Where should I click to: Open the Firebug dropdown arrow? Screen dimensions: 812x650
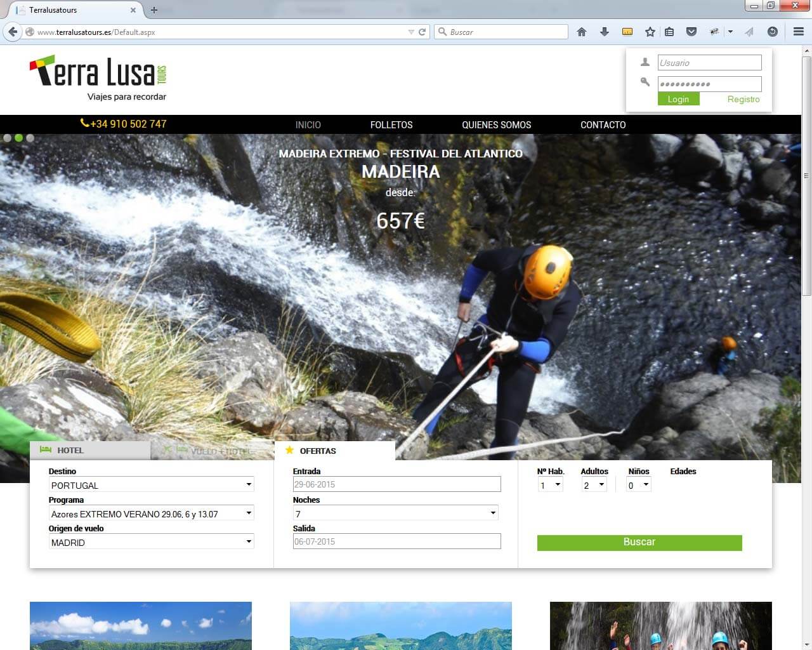(730, 32)
